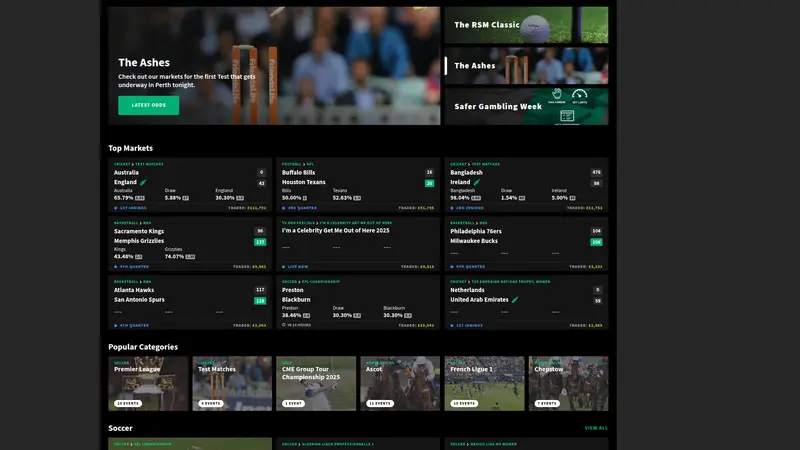This screenshot has height=450, width=800.
Task: Choose Draw 30.30% for Preston v Blackburn
Action: coord(342,315)
